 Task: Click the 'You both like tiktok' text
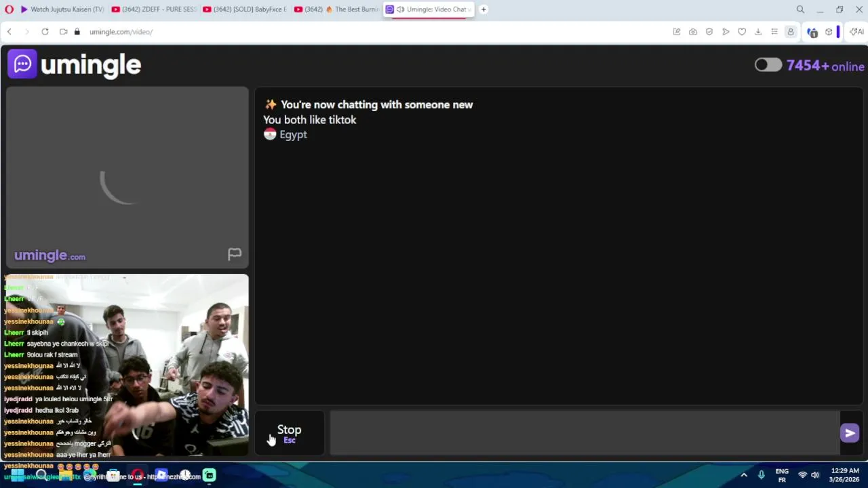[x=310, y=120]
